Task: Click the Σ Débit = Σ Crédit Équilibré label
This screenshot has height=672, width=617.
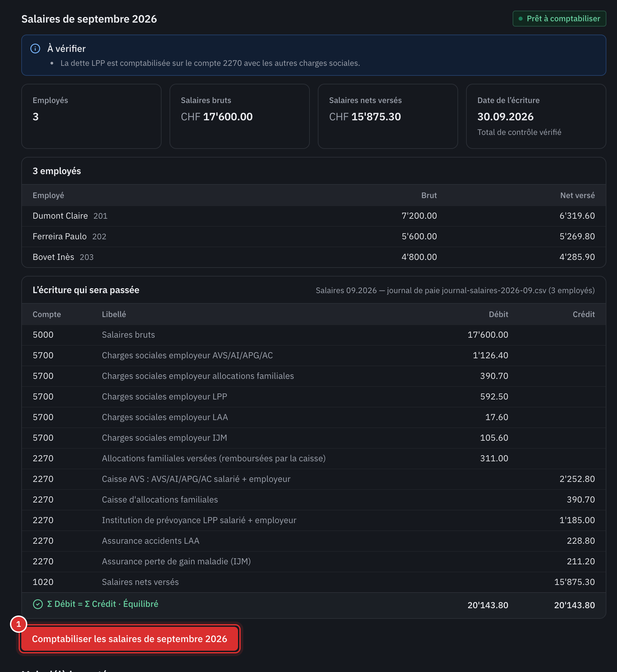Action: [103, 604]
